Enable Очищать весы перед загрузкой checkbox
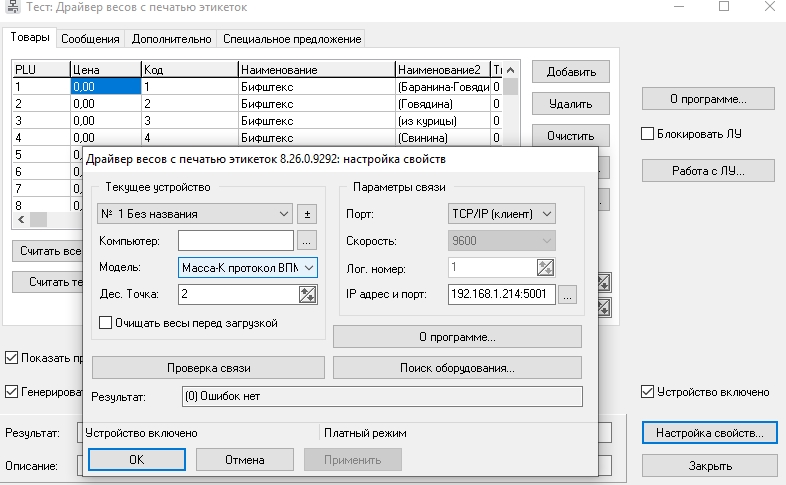This screenshot has width=786, height=485. pyautogui.click(x=105, y=323)
